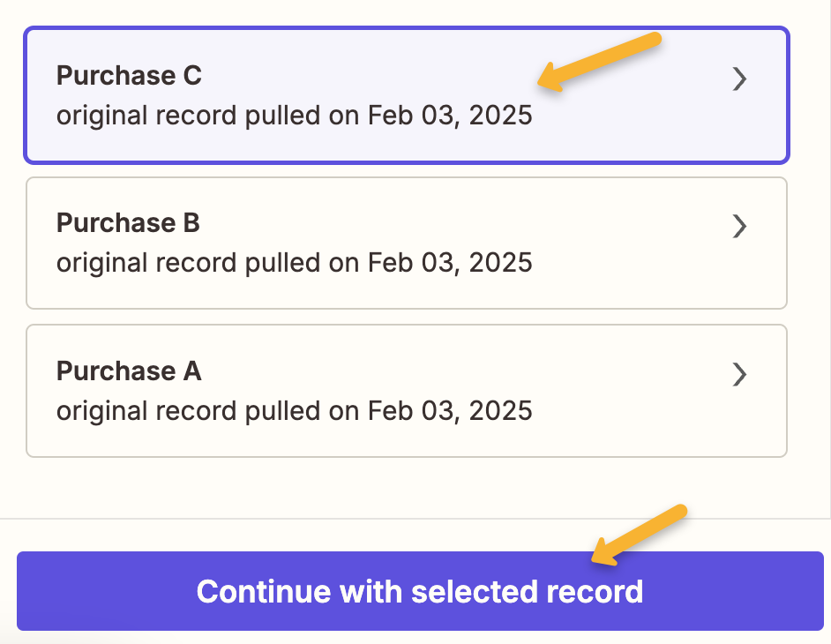The width and height of the screenshot is (831, 644).
Task: Click the orange arrow pointing at Purchase C
Action: click(600, 60)
